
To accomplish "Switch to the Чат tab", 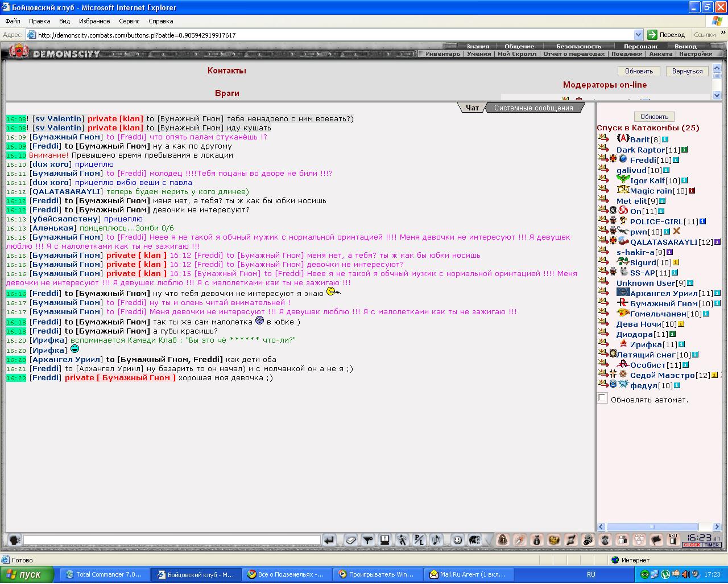I will [x=472, y=108].
